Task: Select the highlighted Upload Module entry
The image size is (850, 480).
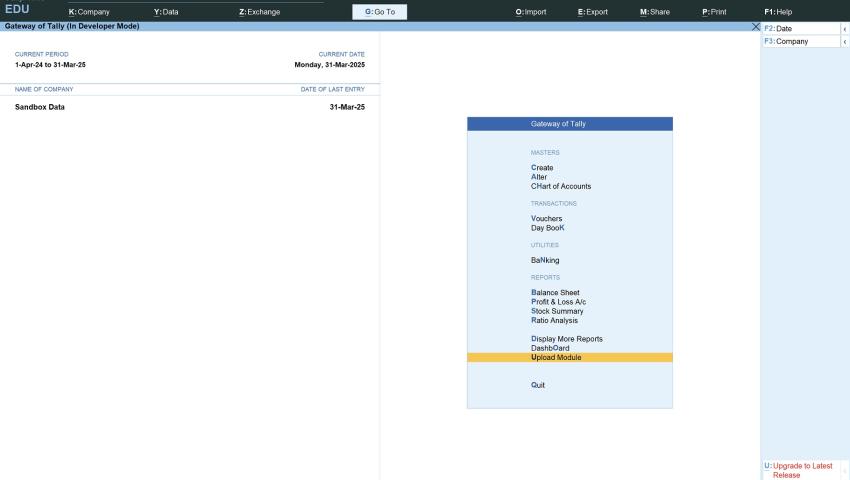Action: pos(570,357)
